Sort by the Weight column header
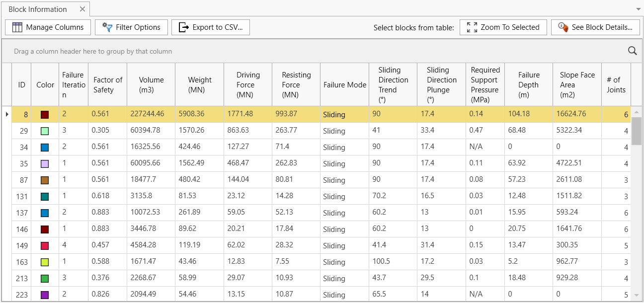 click(199, 84)
